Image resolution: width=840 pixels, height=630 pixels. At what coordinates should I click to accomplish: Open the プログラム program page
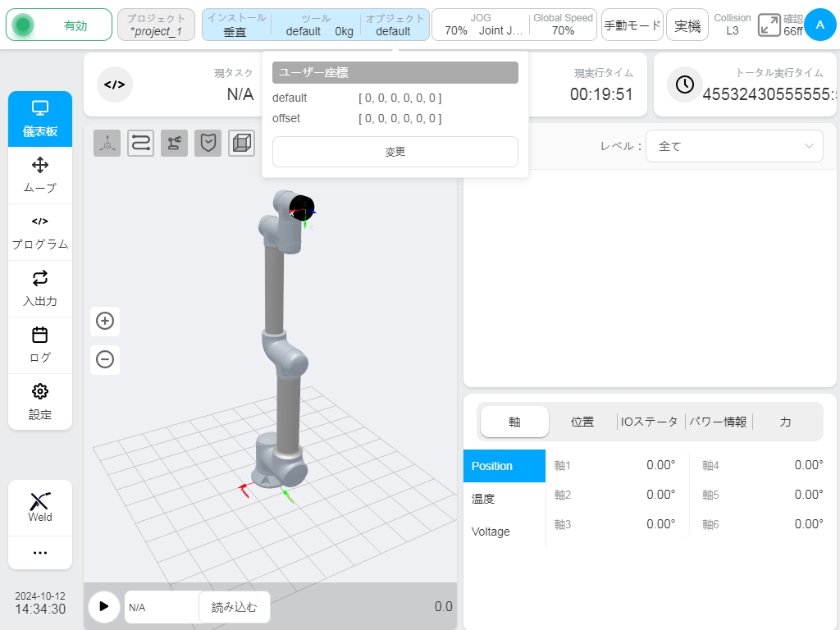tap(40, 232)
